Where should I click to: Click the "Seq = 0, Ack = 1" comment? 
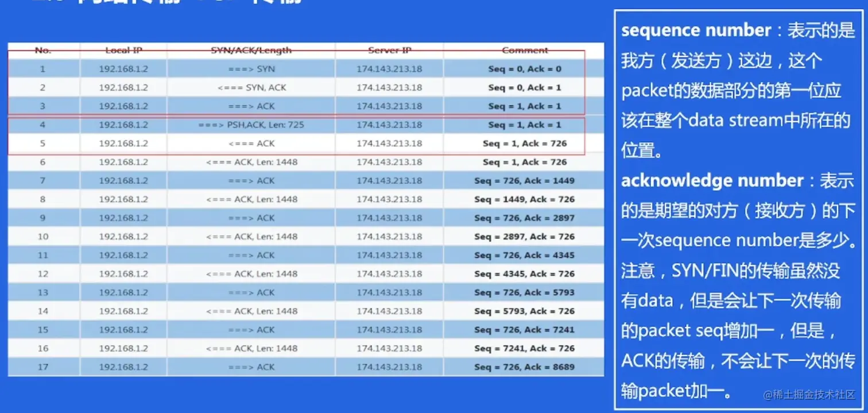point(525,87)
